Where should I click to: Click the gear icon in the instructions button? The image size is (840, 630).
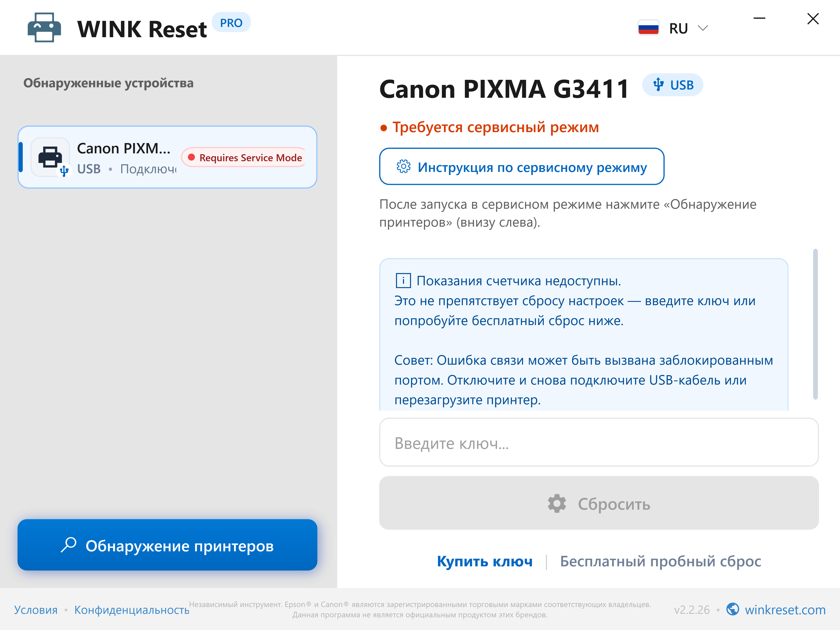pyautogui.click(x=403, y=167)
